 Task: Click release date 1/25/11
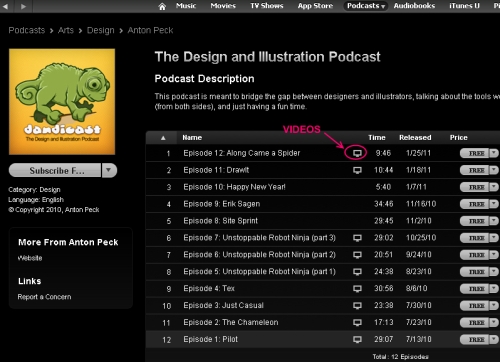pos(418,153)
